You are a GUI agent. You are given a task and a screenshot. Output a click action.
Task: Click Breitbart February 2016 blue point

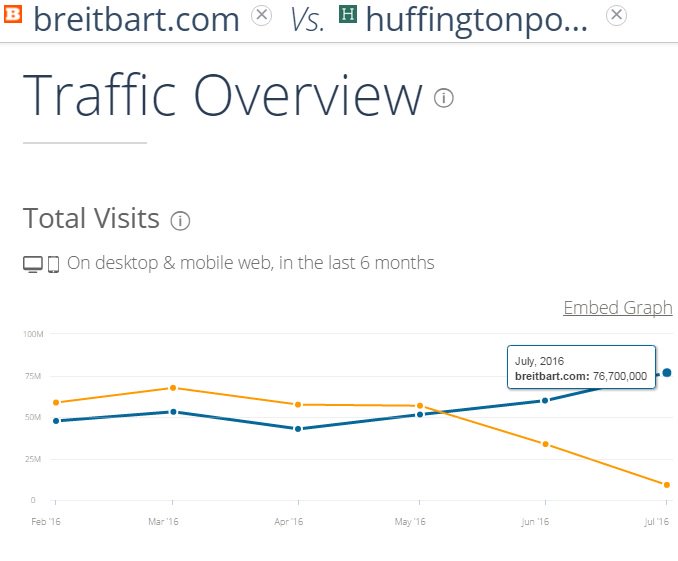(55, 421)
